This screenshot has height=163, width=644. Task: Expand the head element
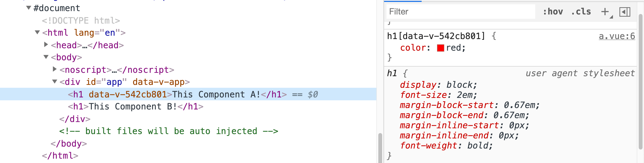46,45
